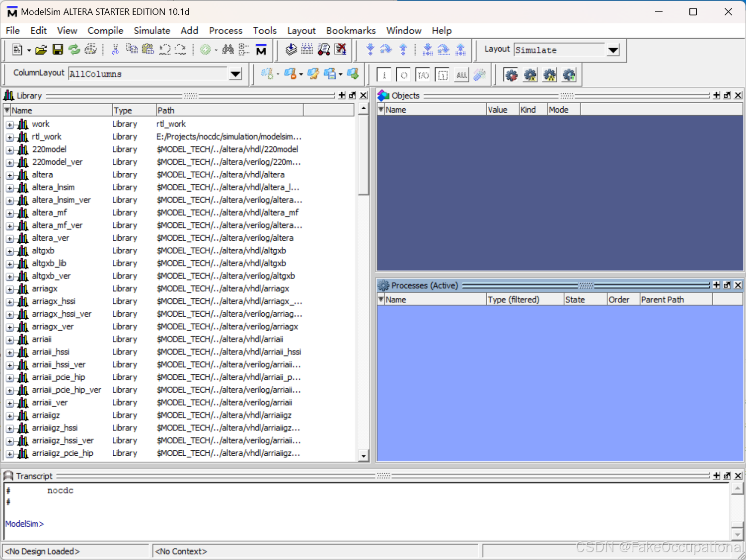Expand the work library tree node
Image resolution: width=746 pixels, height=560 pixels.
[x=10, y=125]
